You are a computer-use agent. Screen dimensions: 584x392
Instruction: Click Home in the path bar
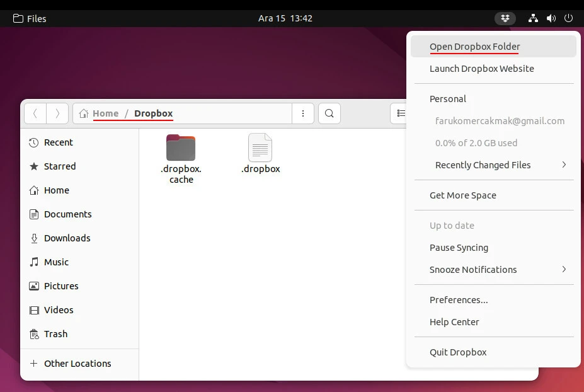(x=105, y=113)
